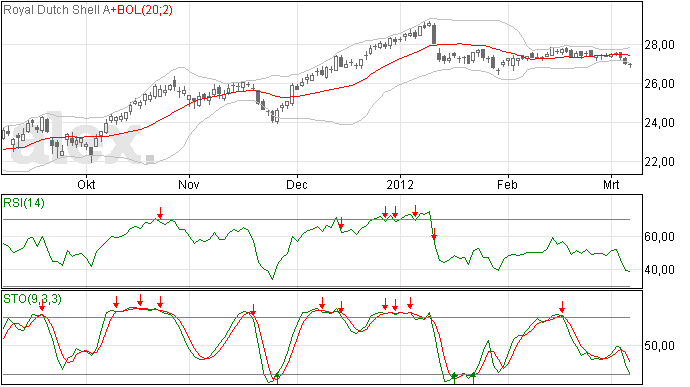This screenshot has height=387, width=690.
Task: Select the +BOL(20;2) indicator label
Action: click(x=142, y=10)
